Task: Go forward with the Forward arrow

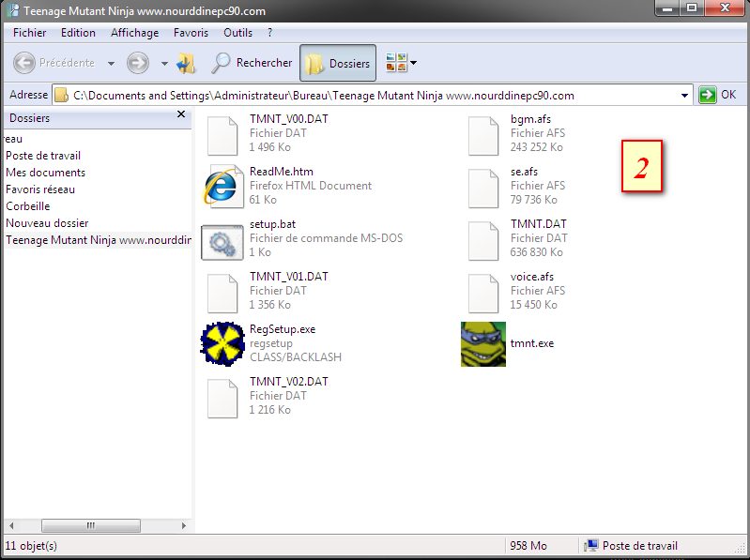Action: point(138,63)
